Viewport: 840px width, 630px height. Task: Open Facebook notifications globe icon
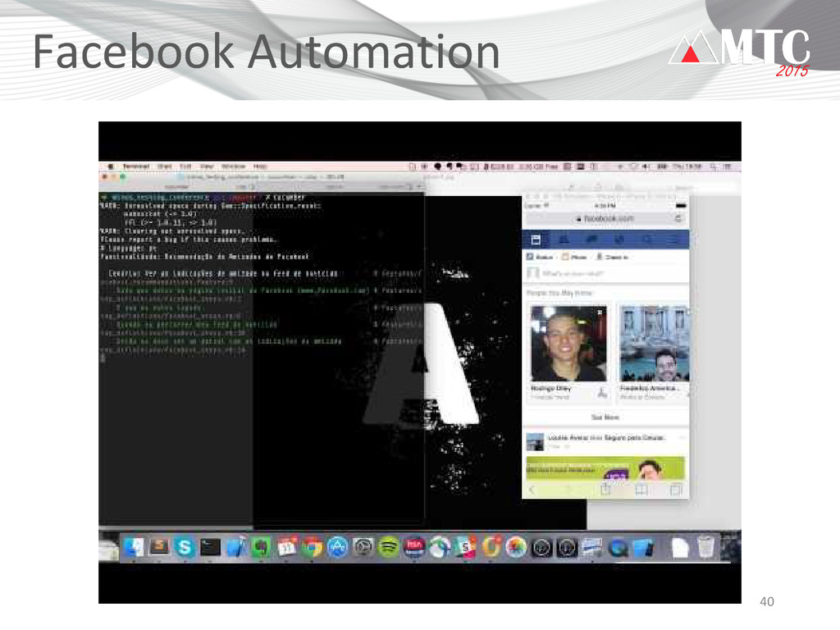click(x=619, y=240)
